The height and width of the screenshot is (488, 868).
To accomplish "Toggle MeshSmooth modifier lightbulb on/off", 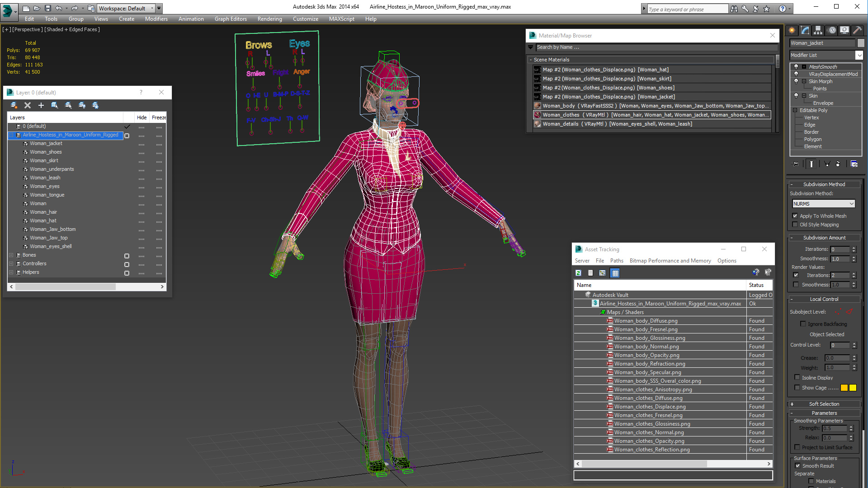I will coord(796,67).
